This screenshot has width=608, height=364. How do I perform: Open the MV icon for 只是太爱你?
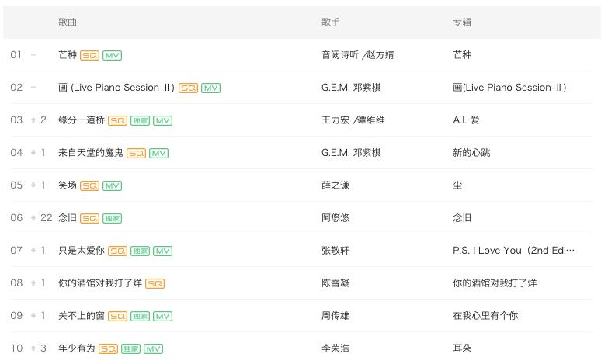tap(162, 251)
